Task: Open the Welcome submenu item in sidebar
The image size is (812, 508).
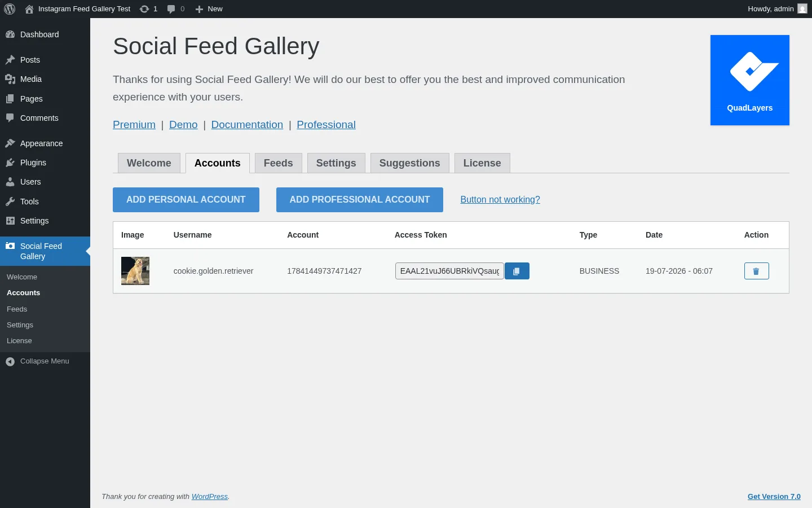Action: [45, 277]
